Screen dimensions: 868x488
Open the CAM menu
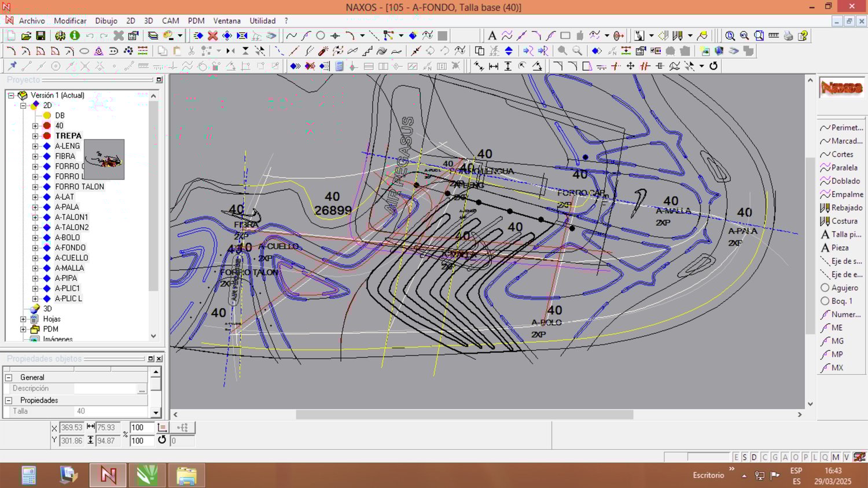click(x=170, y=21)
